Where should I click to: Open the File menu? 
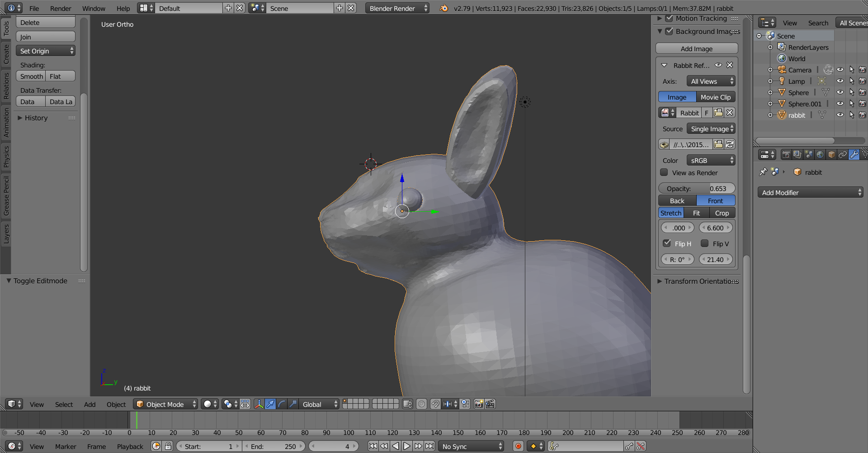pyautogui.click(x=34, y=8)
